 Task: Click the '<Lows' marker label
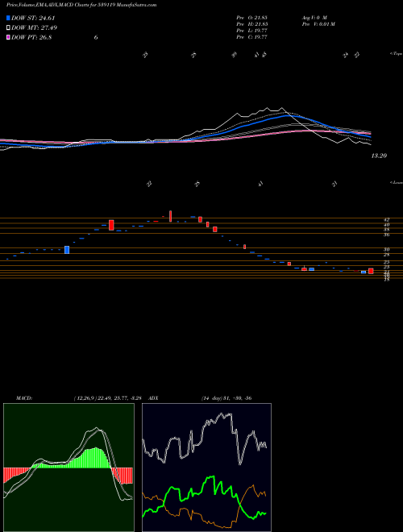pos(397,182)
